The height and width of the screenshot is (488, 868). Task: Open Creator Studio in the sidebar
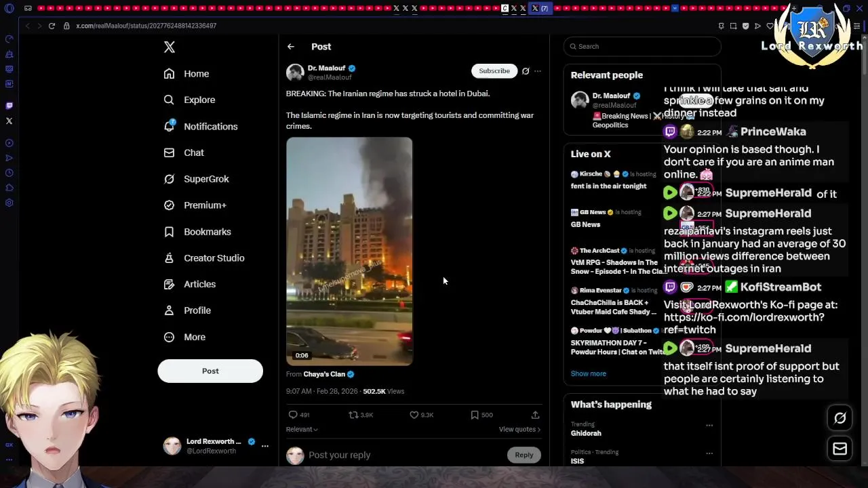[204, 258]
